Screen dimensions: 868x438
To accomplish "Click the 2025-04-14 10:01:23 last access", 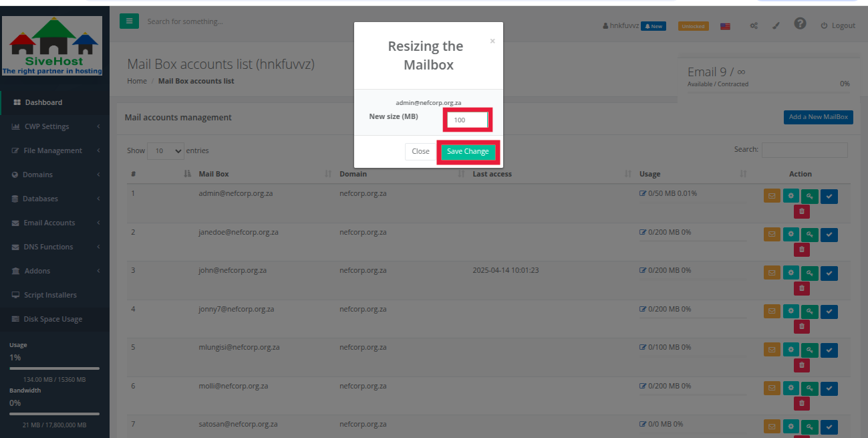I will tap(505, 271).
